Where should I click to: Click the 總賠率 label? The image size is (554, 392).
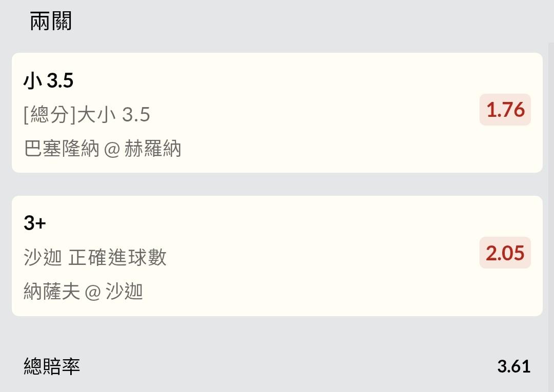click(x=52, y=366)
